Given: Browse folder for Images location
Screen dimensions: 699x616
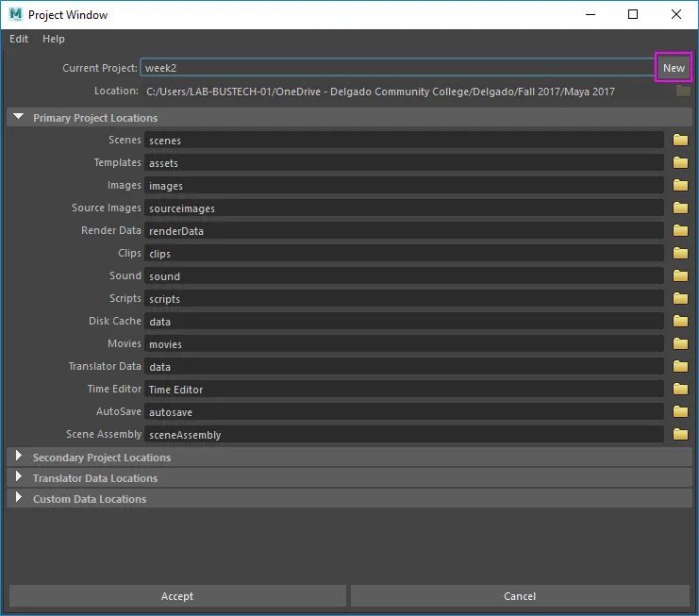Looking at the screenshot, I should point(680,185).
